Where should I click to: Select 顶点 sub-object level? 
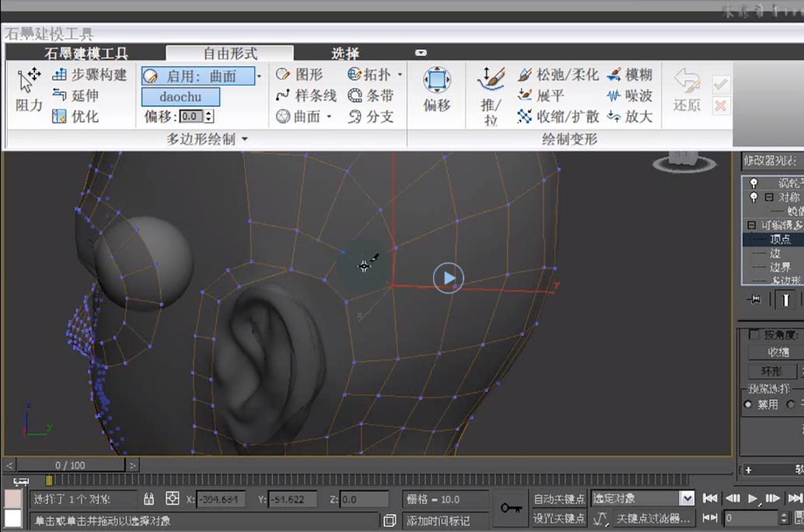[x=780, y=239]
